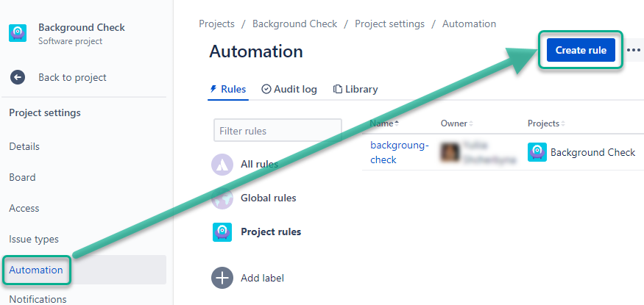Click the Project rules avatar icon
Image resolution: width=644 pixels, height=305 pixels.
222,232
